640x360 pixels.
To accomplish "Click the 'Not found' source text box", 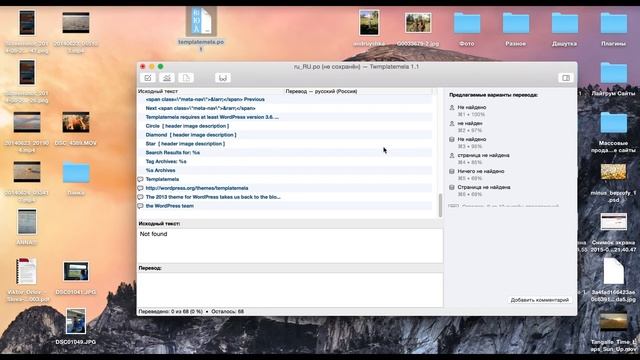I will (290, 245).
